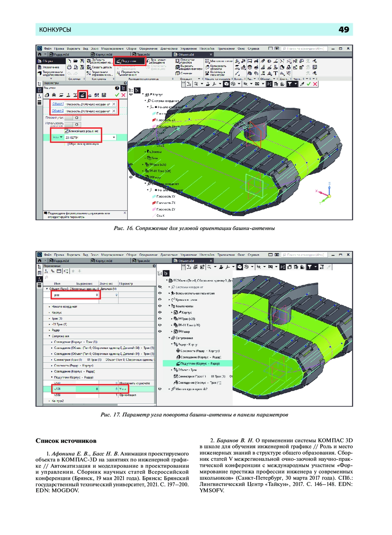Expand 'Эскизы' node in Fig. 16 tree

click(x=145, y=152)
